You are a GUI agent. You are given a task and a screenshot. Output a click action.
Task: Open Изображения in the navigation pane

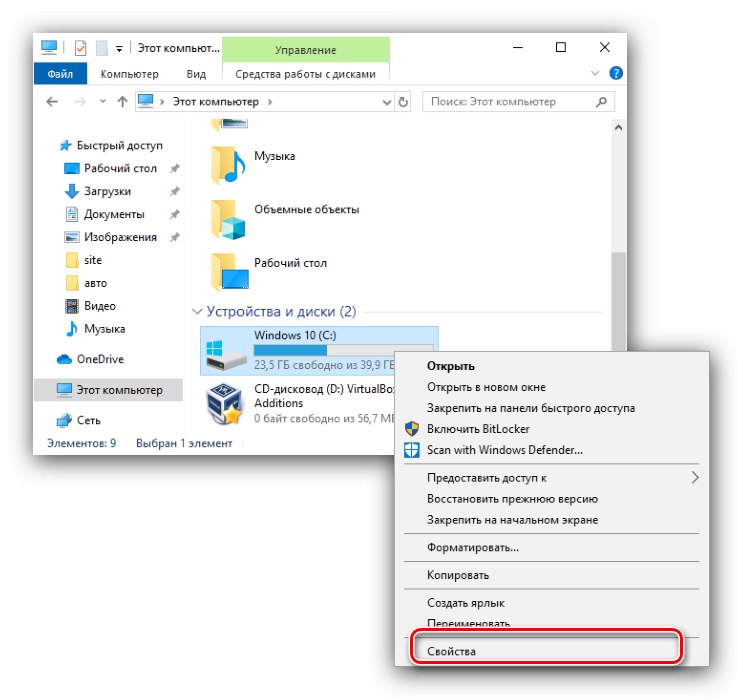point(120,237)
